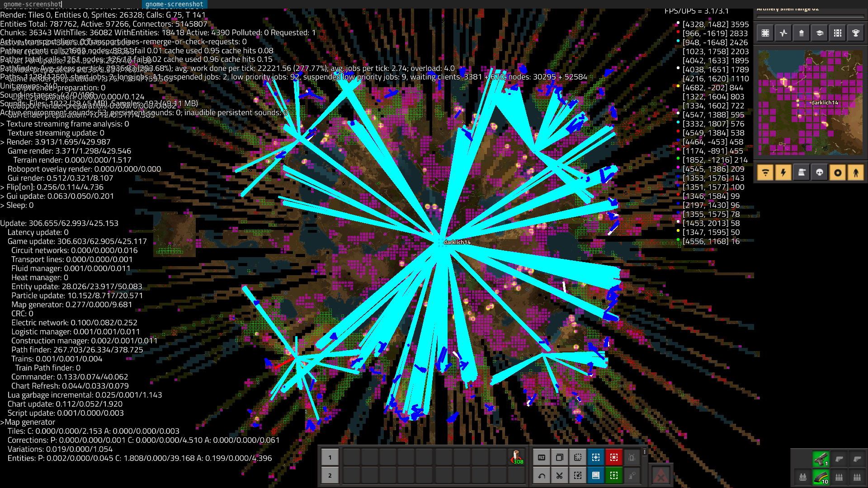868x488 pixels.
Task: Select the red deconstruction planner
Action: point(614,458)
